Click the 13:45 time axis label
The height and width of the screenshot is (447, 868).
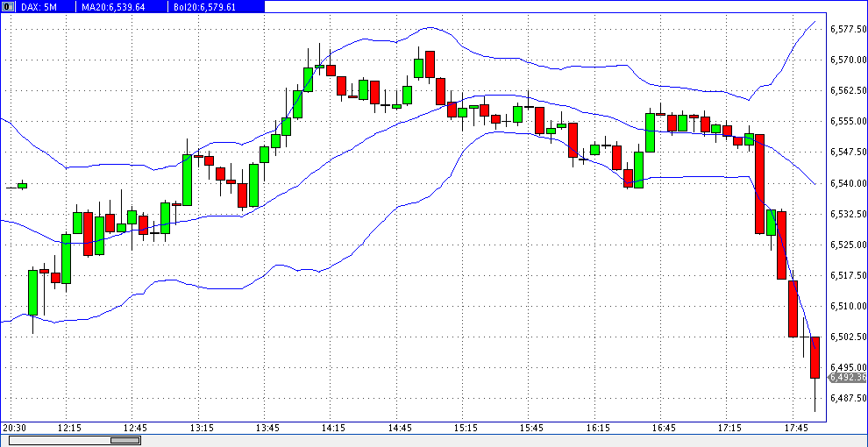268,429
